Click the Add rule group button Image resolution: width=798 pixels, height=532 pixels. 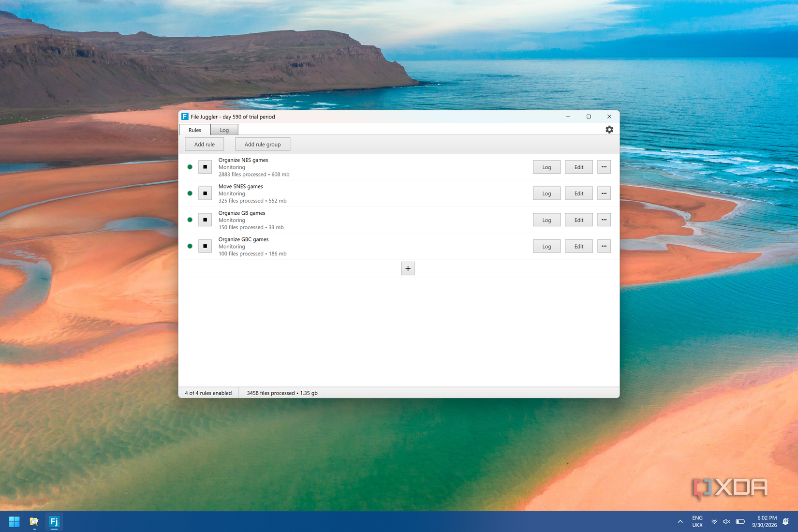click(263, 144)
